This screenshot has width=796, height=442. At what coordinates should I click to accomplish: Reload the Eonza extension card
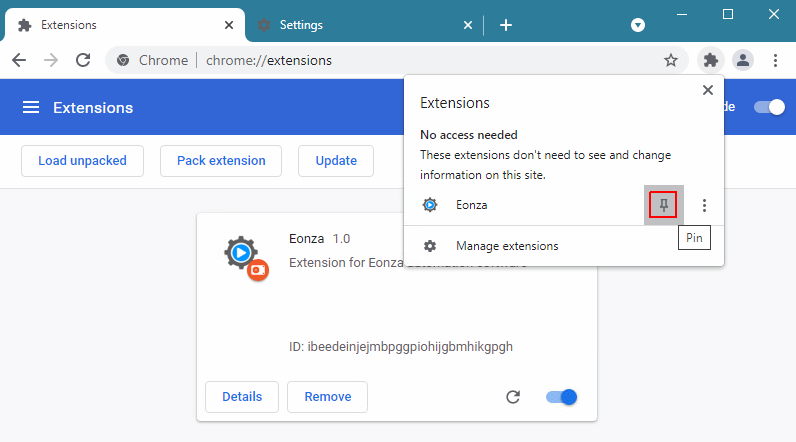point(513,397)
